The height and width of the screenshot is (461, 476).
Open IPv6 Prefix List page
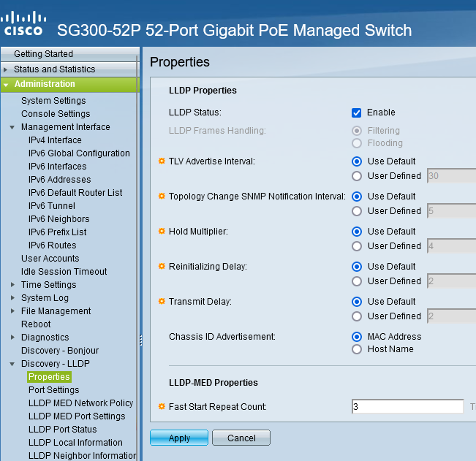coord(57,232)
